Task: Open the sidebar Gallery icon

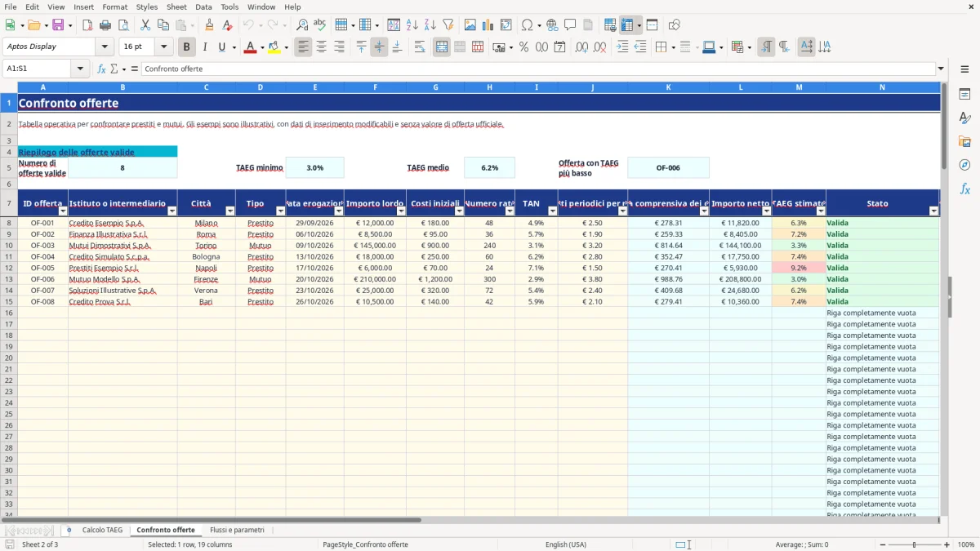Action: click(964, 142)
